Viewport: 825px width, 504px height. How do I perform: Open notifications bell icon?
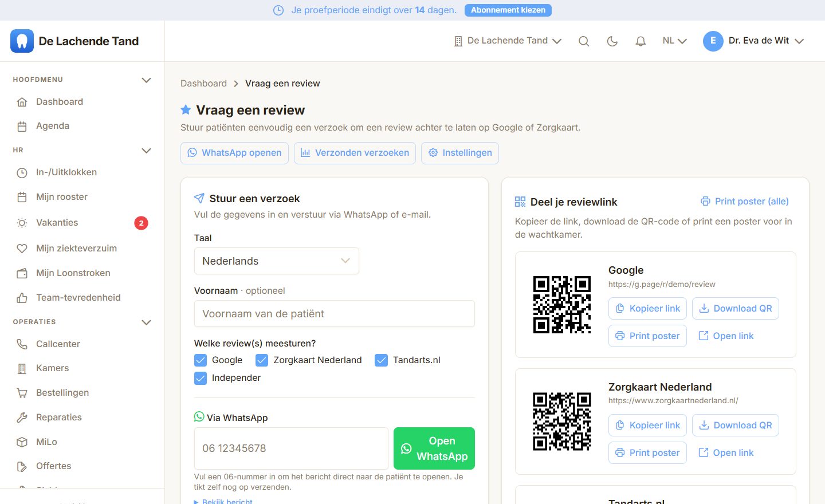click(641, 41)
